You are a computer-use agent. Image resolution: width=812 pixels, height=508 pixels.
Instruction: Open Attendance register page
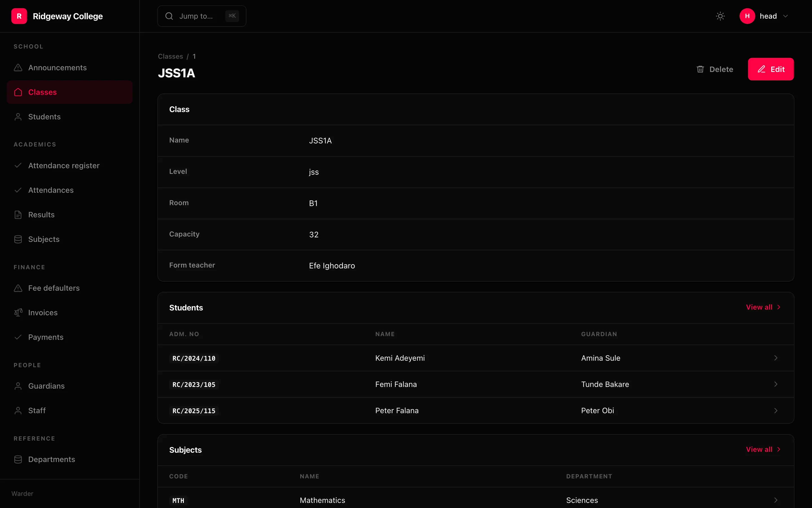(x=69, y=166)
